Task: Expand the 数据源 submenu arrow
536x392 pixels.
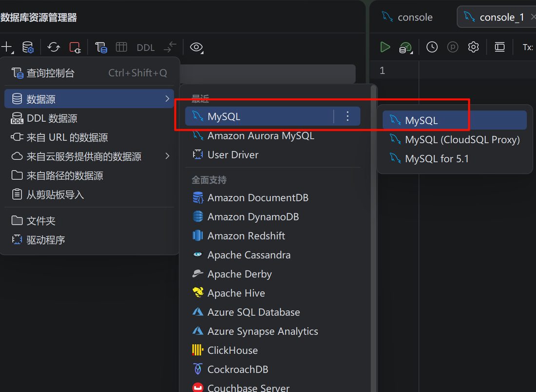Action: coord(167,99)
